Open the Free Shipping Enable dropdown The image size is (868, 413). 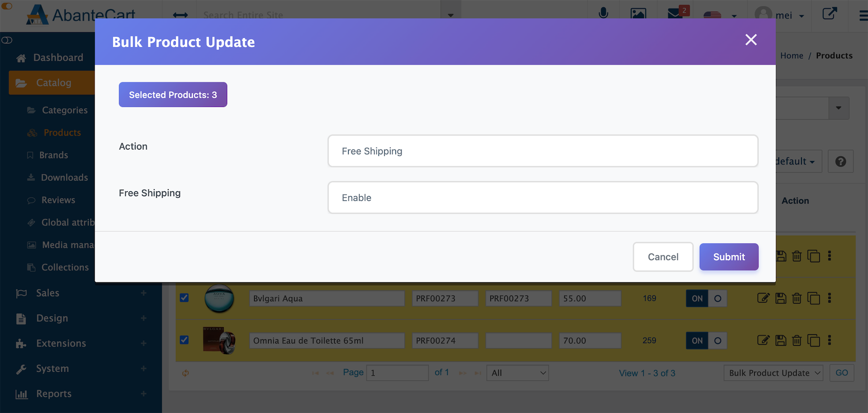[x=542, y=198]
